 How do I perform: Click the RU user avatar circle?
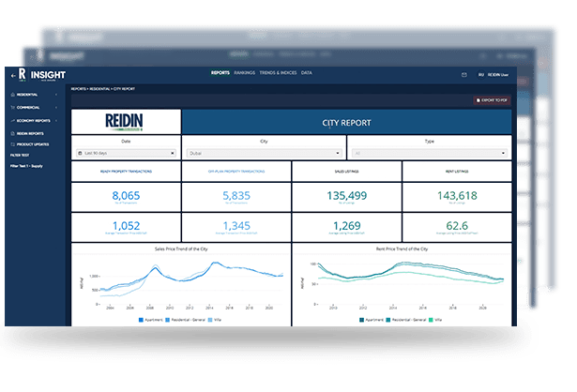[481, 75]
